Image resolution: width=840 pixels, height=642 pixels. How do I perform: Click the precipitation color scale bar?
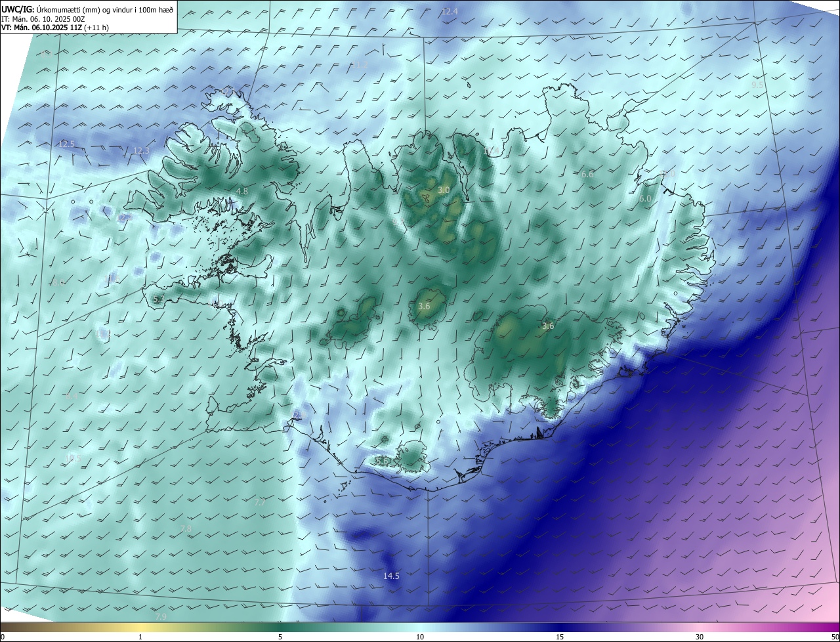[x=420, y=627]
